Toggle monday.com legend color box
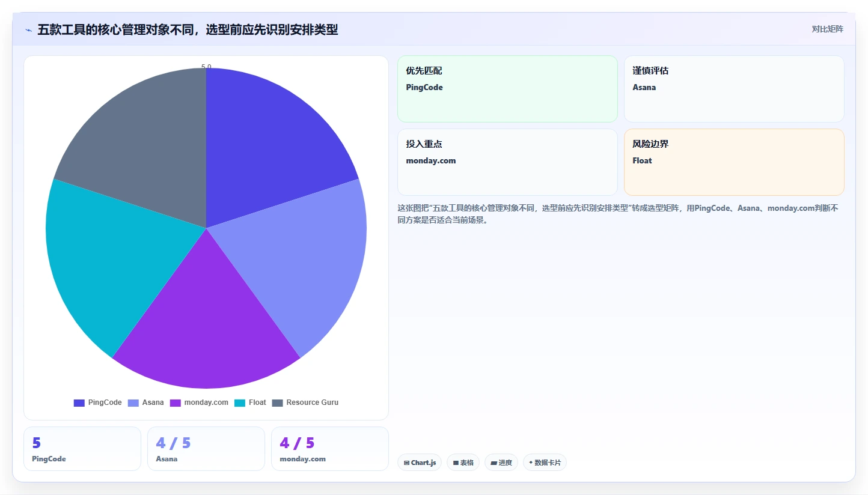 (x=176, y=403)
